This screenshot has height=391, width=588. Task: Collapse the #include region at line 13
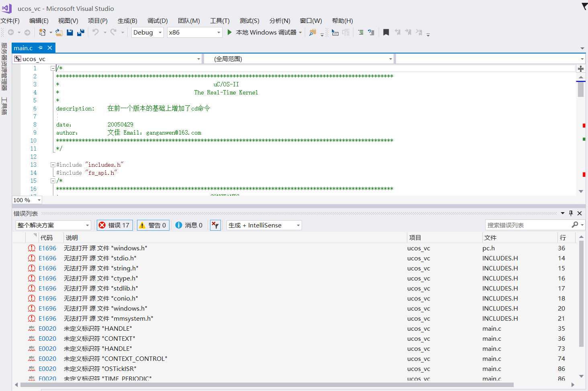[x=53, y=165]
